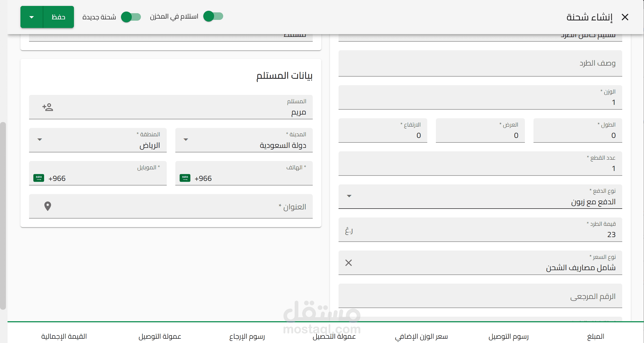
Task: Click the عمولة التحصيل footer label
Action: (334, 337)
